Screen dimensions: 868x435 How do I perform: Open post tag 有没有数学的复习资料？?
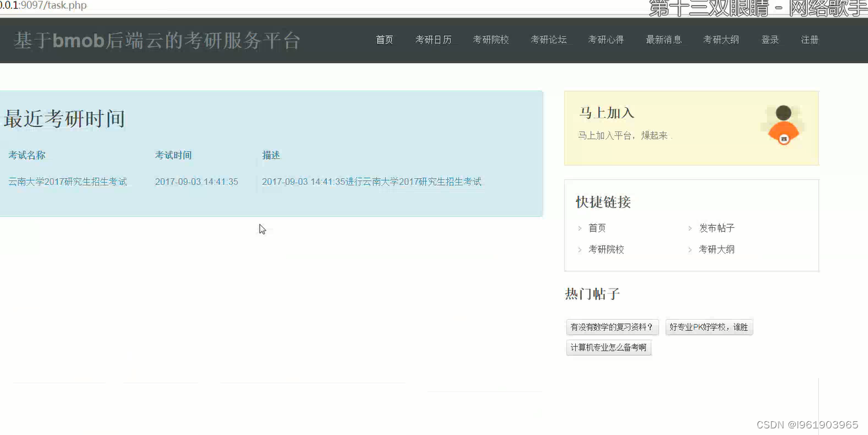coord(613,327)
